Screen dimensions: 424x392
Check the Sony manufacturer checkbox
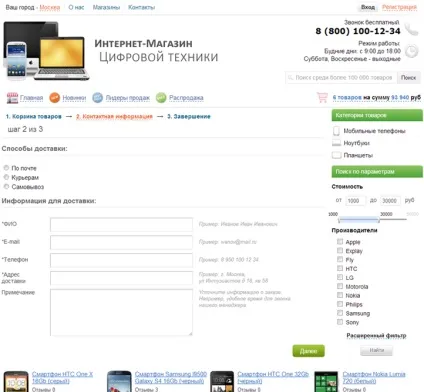tap(340, 322)
